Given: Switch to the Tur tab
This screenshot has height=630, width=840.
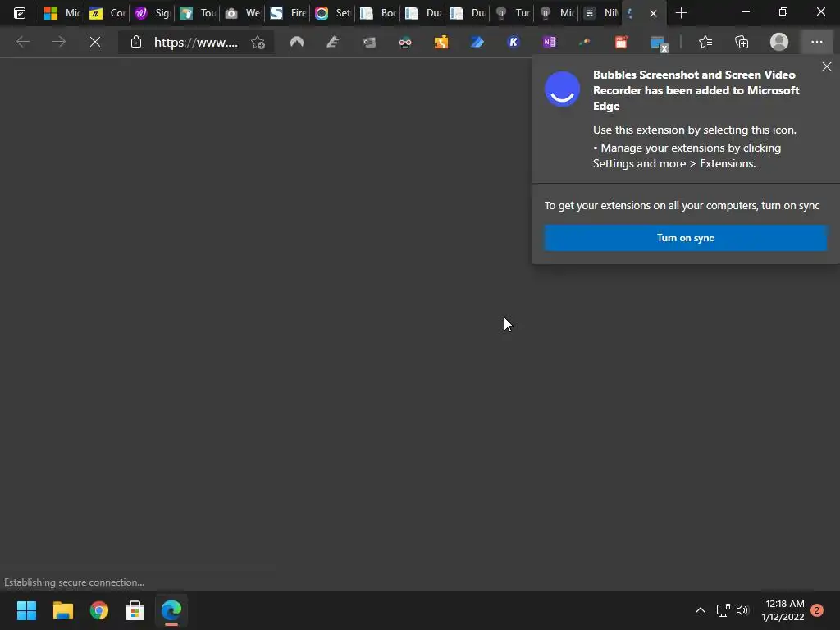Looking at the screenshot, I should click(511, 13).
